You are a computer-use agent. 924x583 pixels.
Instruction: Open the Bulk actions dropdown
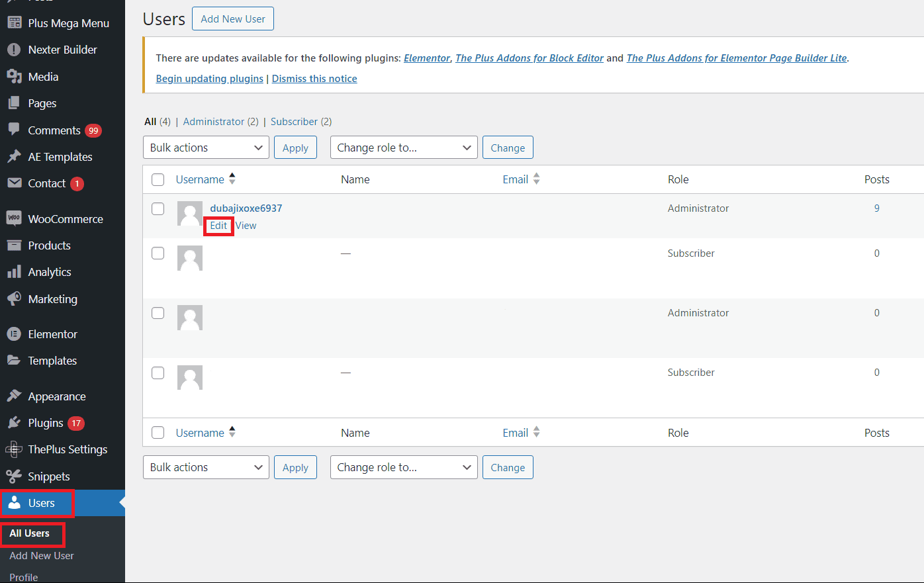coord(206,147)
